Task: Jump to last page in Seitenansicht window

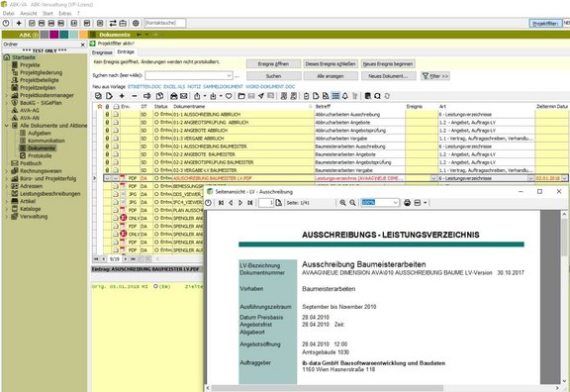Action: point(249,203)
